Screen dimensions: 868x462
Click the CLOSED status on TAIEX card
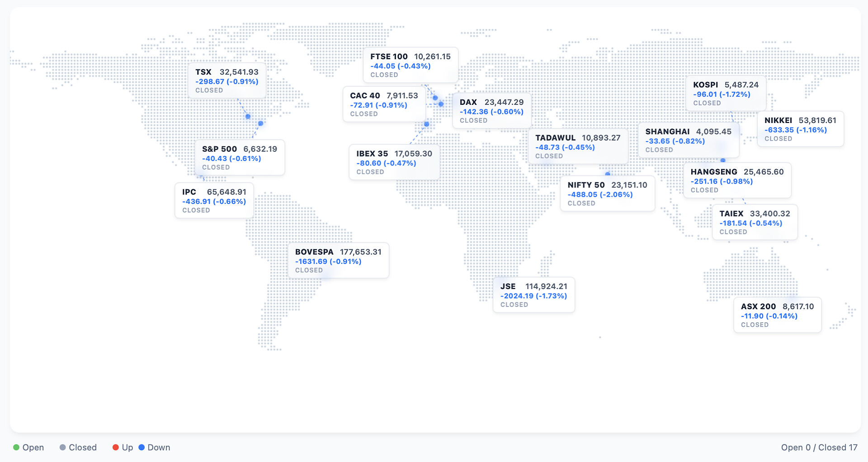coord(733,232)
